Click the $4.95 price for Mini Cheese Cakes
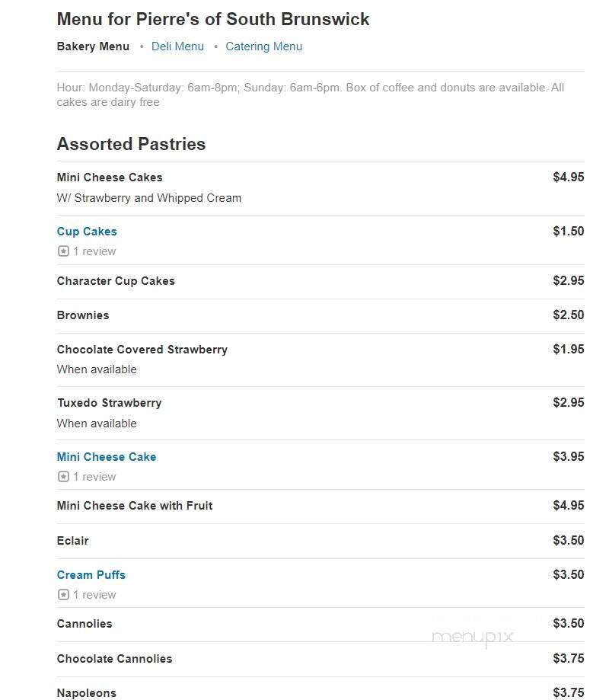This screenshot has width=609, height=700. click(x=570, y=177)
